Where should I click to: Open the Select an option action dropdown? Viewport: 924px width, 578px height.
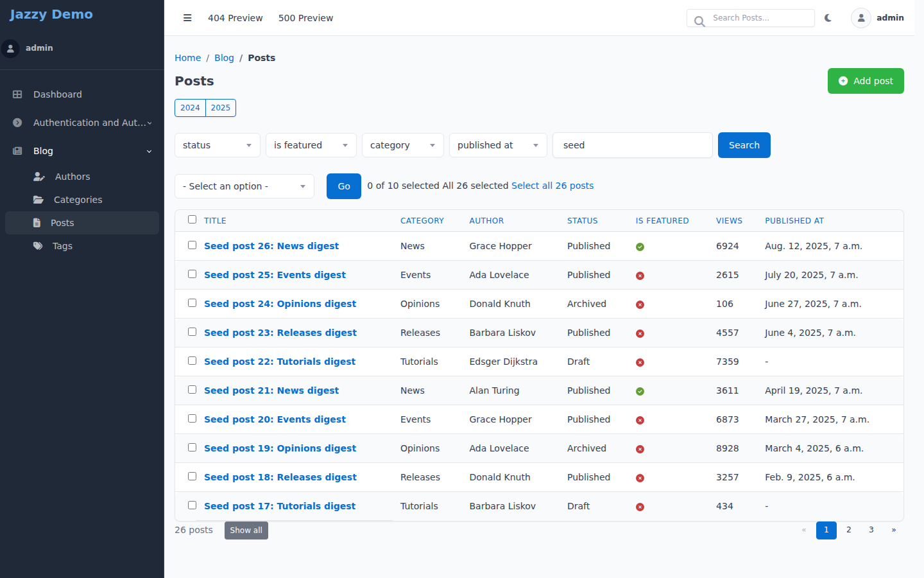tap(244, 186)
